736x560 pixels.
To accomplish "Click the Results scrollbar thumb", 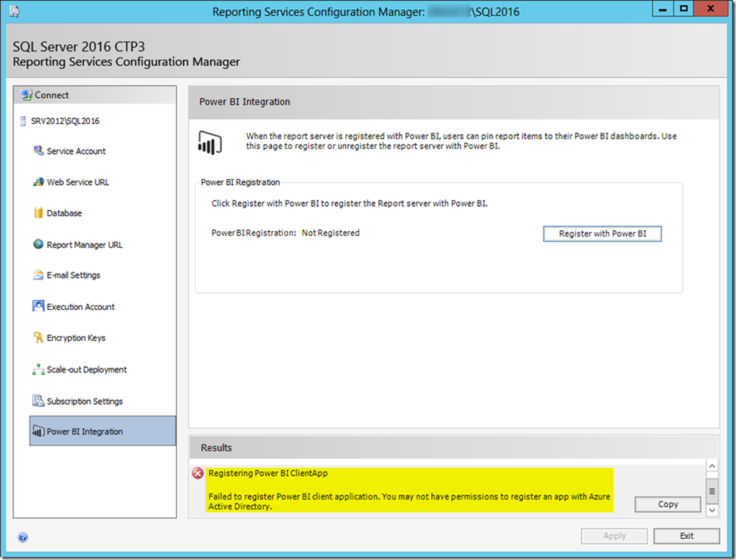I will [x=712, y=491].
